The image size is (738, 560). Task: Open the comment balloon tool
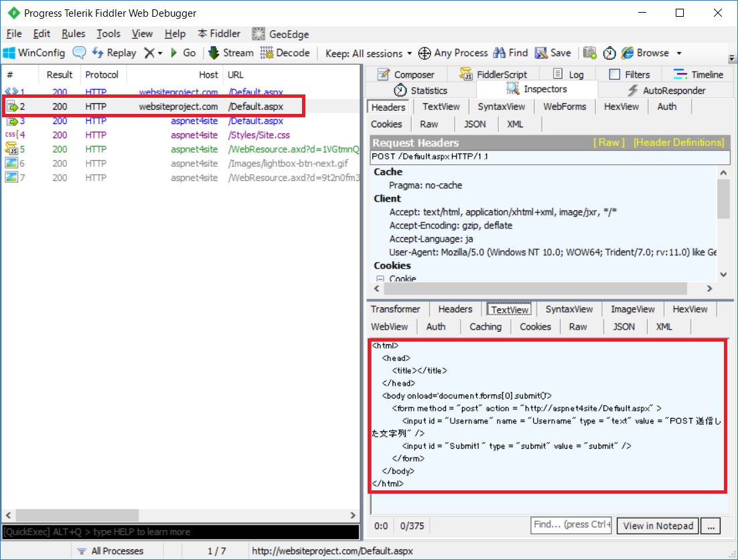pyautogui.click(x=79, y=53)
